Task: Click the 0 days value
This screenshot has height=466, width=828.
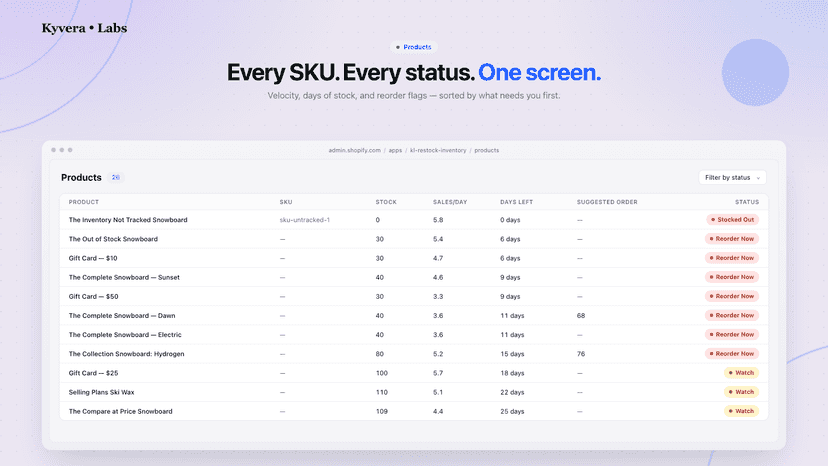Action: (x=510, y=220)
